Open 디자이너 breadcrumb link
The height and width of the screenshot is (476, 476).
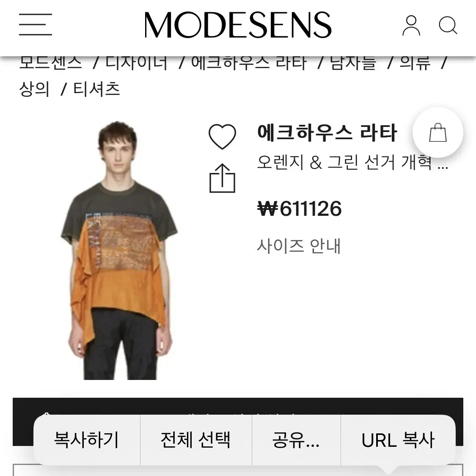tap(136, 63)
